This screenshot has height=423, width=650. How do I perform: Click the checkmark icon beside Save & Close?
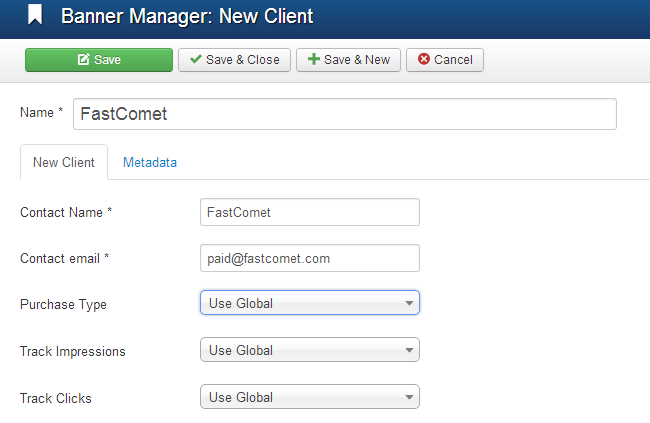195,60
